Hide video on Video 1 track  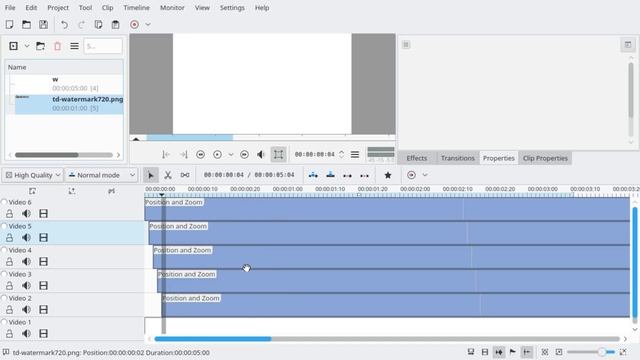pos(43,333)
